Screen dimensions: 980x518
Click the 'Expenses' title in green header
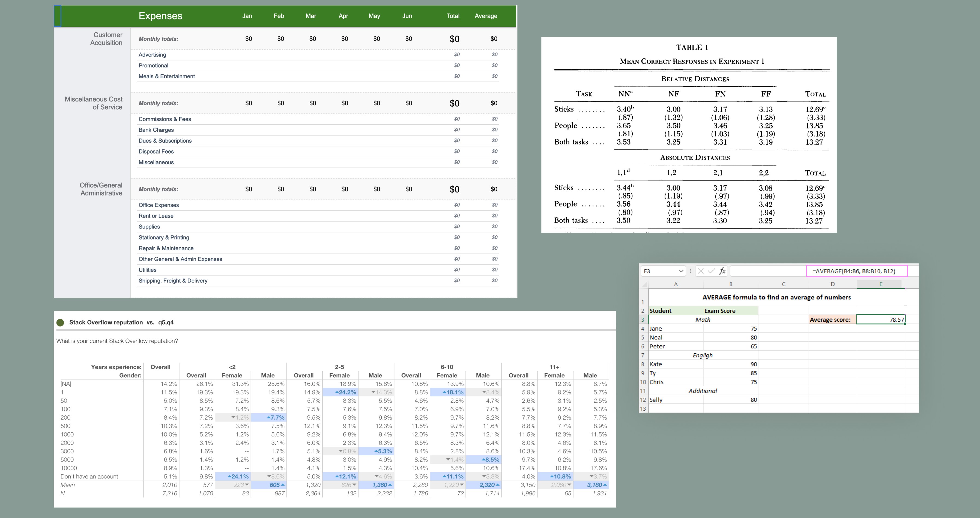[x=160, y=16]
